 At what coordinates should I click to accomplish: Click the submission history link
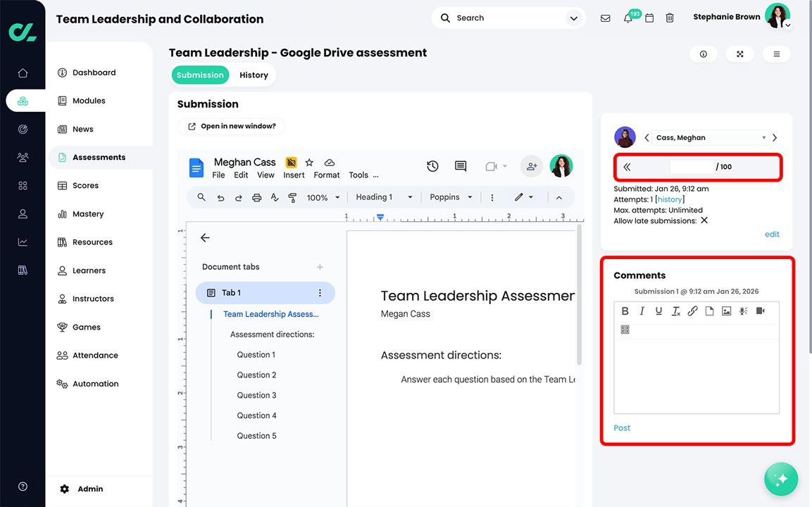pyautogui.click(x=670, y=199)
